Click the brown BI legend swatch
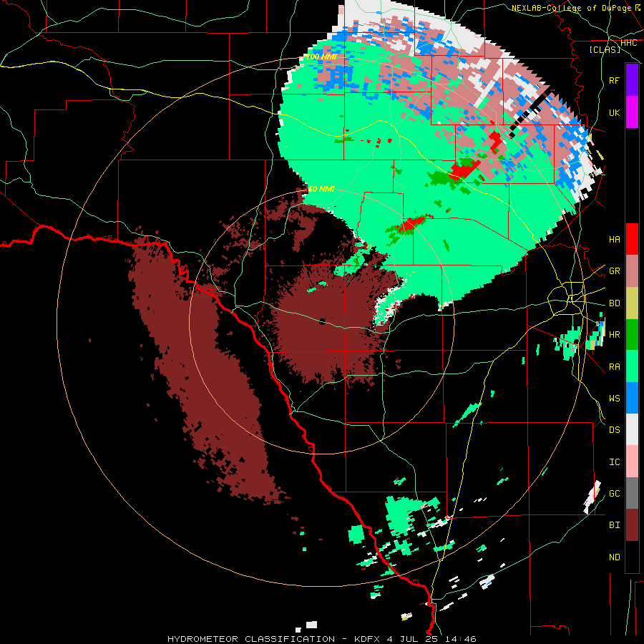644x644 pixels. point(632,525)
